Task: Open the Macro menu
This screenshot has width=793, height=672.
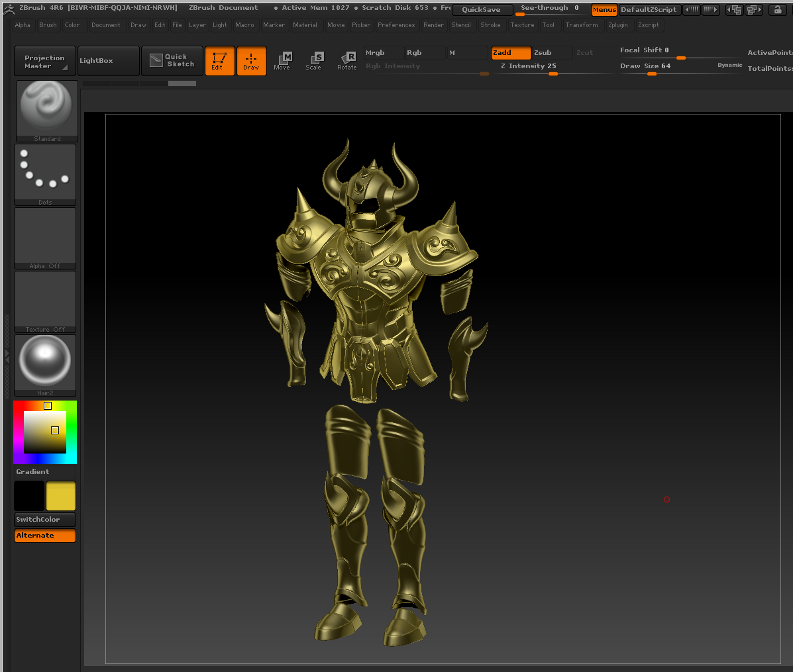Action: 244,24
